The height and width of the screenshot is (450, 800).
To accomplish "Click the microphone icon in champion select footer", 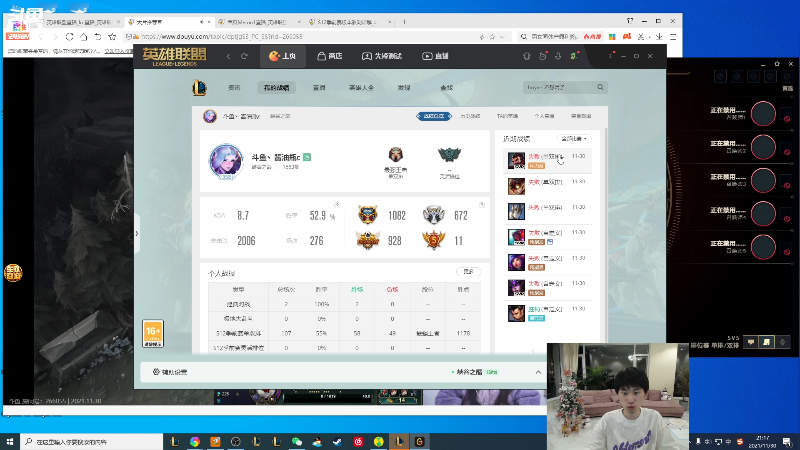I will tap(782, 342).
